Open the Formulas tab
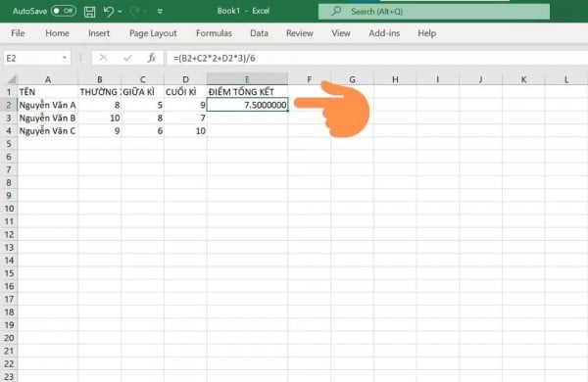Image resolution: width=588 pixels, height=382 pixels. (214, 33)
